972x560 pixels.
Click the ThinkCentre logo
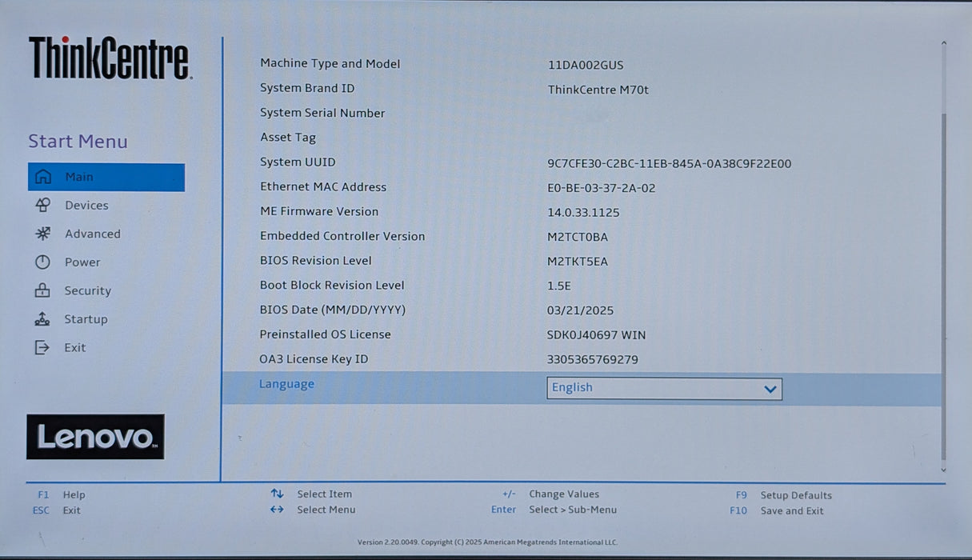click(110, 58)
